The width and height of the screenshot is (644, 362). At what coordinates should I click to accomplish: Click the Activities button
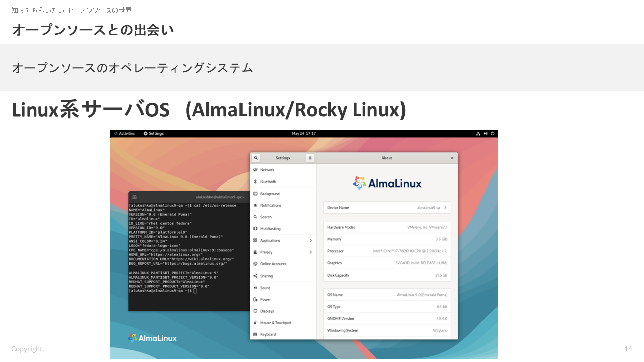(124, 134)
